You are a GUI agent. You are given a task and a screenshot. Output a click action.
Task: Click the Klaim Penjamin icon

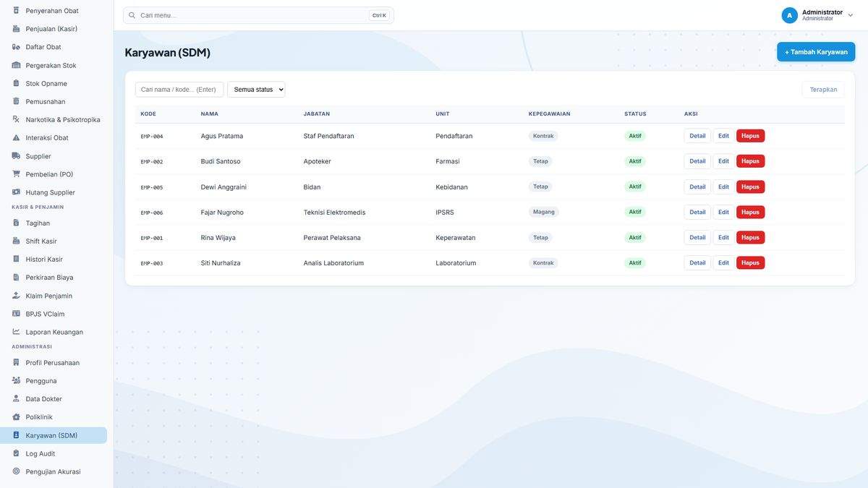click(16, 296)
